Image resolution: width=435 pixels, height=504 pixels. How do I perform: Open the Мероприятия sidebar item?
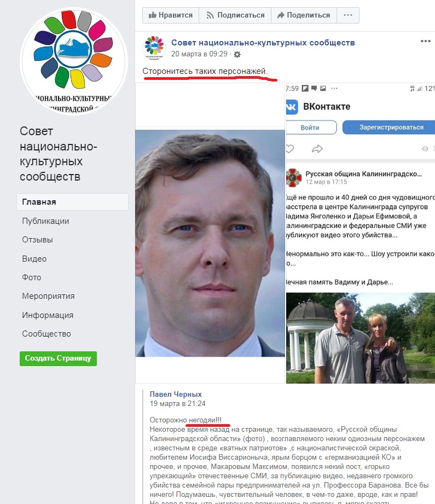click(48, 296)
